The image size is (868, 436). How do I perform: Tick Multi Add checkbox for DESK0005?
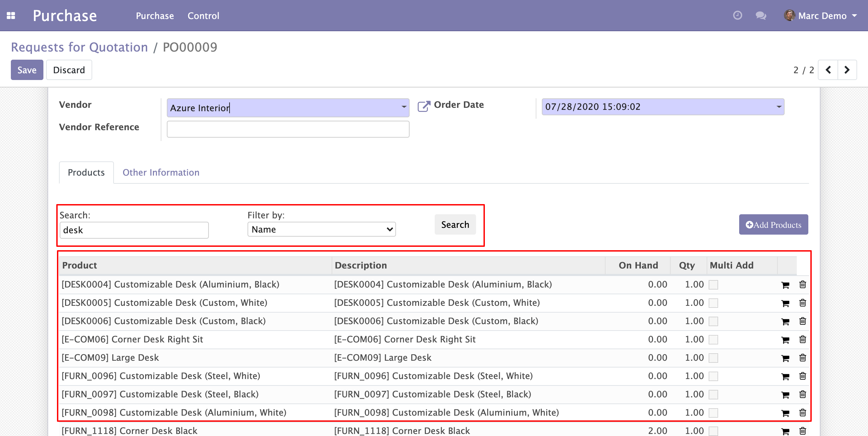pyautogui.click(x=713, y=303)
